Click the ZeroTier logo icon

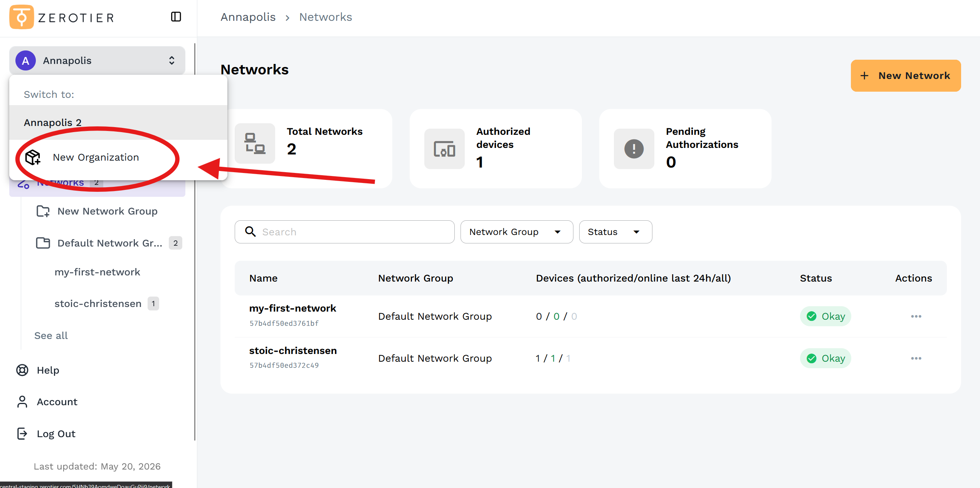coord(22,17)
